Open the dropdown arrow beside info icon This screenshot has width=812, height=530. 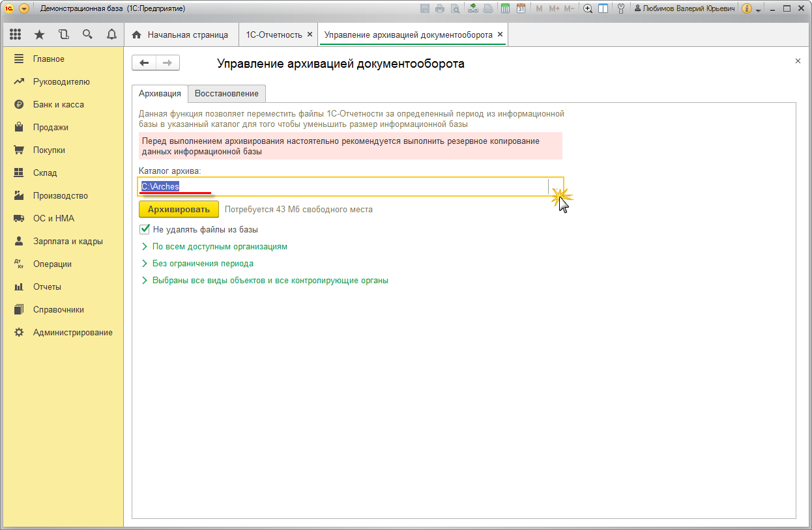[x=759, y=10]
